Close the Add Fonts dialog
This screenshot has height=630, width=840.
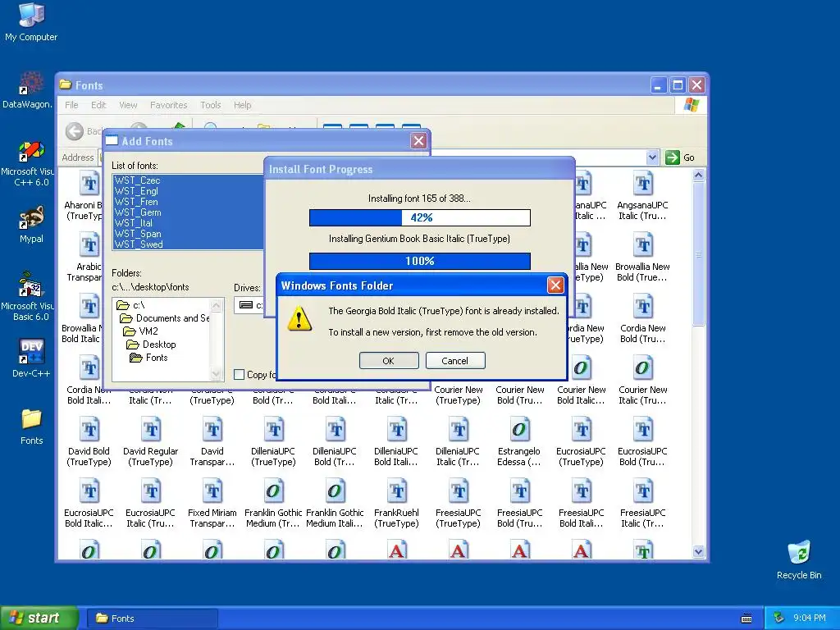point(418,141)
